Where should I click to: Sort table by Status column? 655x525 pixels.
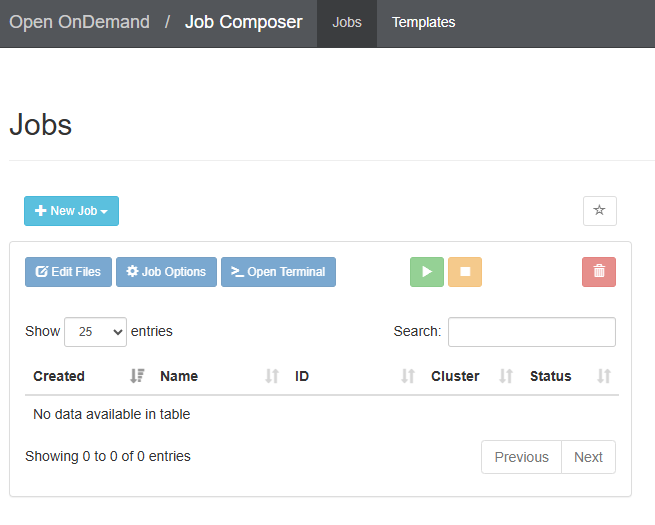coord(551,376)
